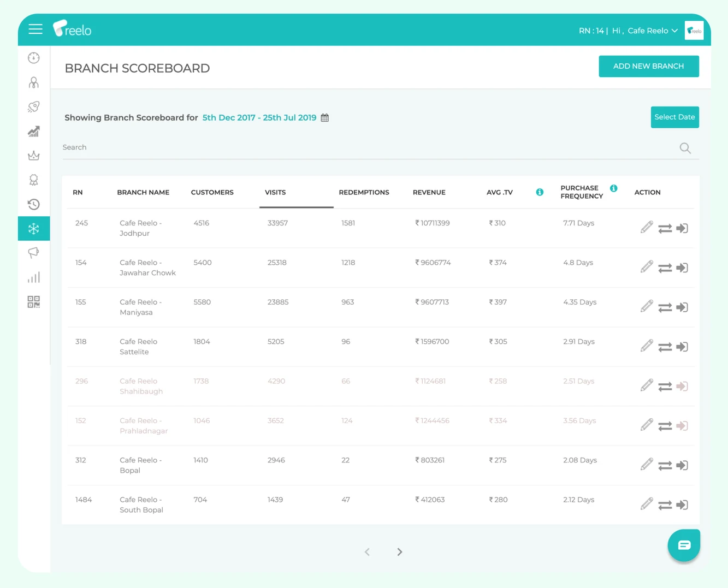
Task: Open the history clock icon in sidebar
Action: point(34,204)
